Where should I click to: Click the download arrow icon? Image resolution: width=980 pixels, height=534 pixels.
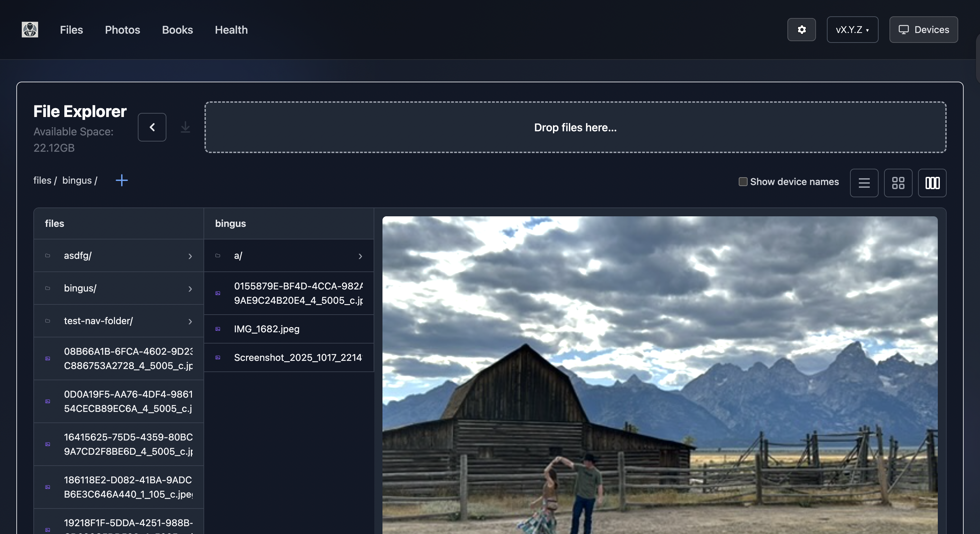tap(185, 127)
